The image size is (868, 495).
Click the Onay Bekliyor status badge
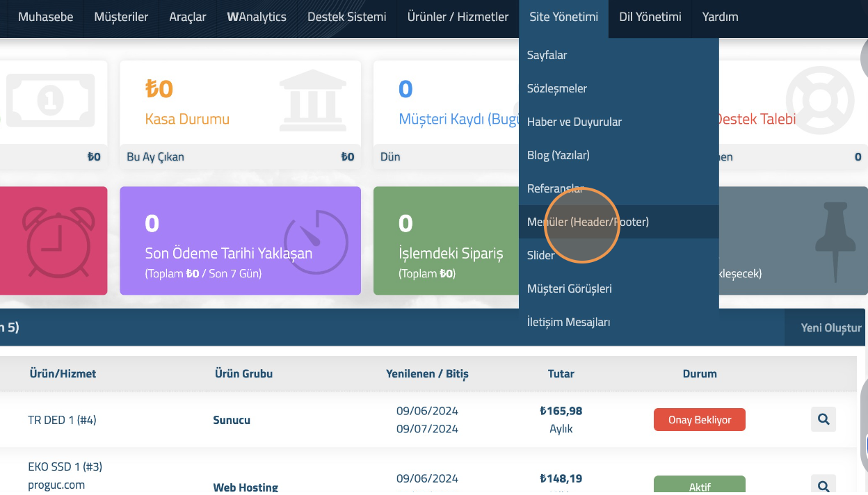click(699, 420)
